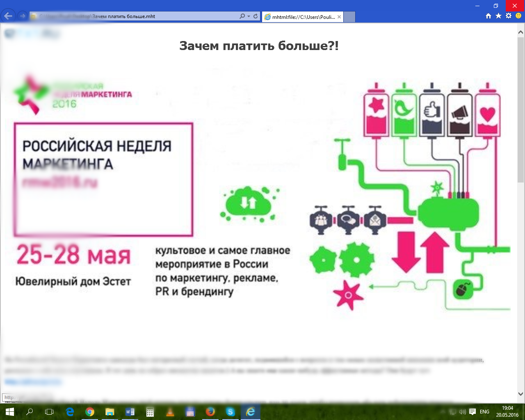Switch input language via ENG indicator
Screen dimensions: 525x420
(x=484, y=411)
